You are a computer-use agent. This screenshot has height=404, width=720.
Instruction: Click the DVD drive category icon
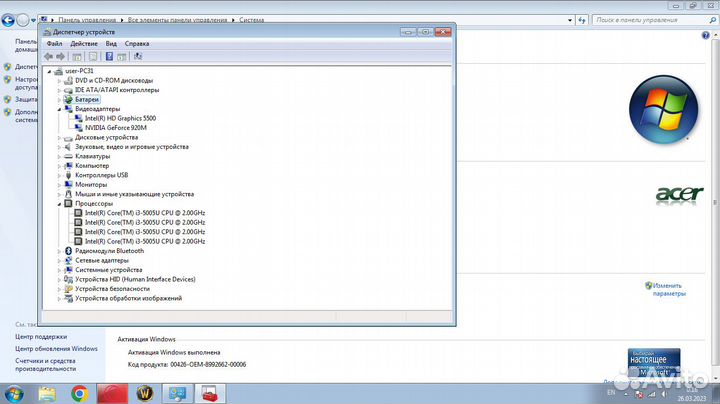click(68, 80)
